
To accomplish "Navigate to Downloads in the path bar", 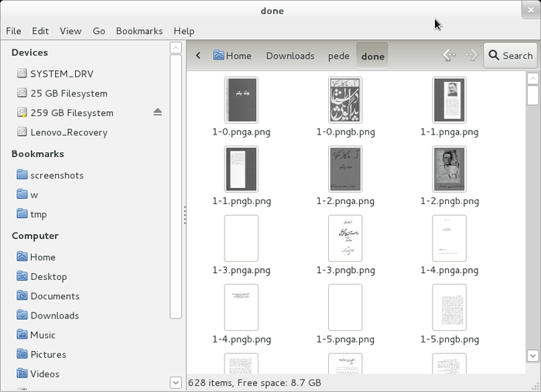I will point(290,56).
